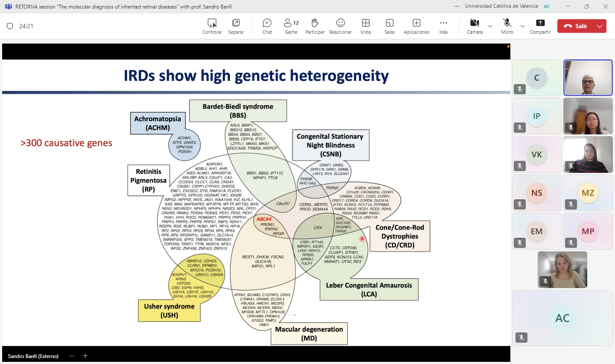Open the Aplicaciones apps menu
Viewport: 615px width, 364px height.
point(416,26)
